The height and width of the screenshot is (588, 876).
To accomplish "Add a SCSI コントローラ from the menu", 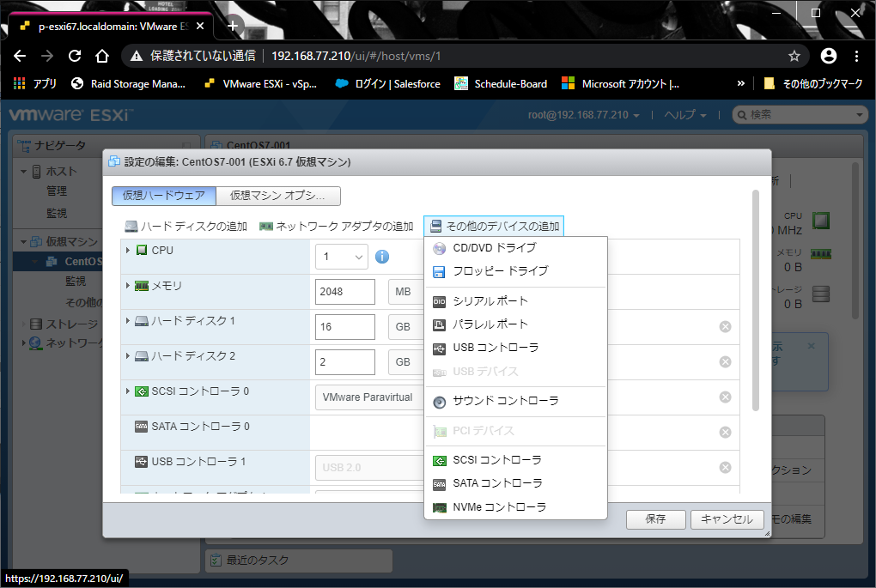I will tap(515, 460).
